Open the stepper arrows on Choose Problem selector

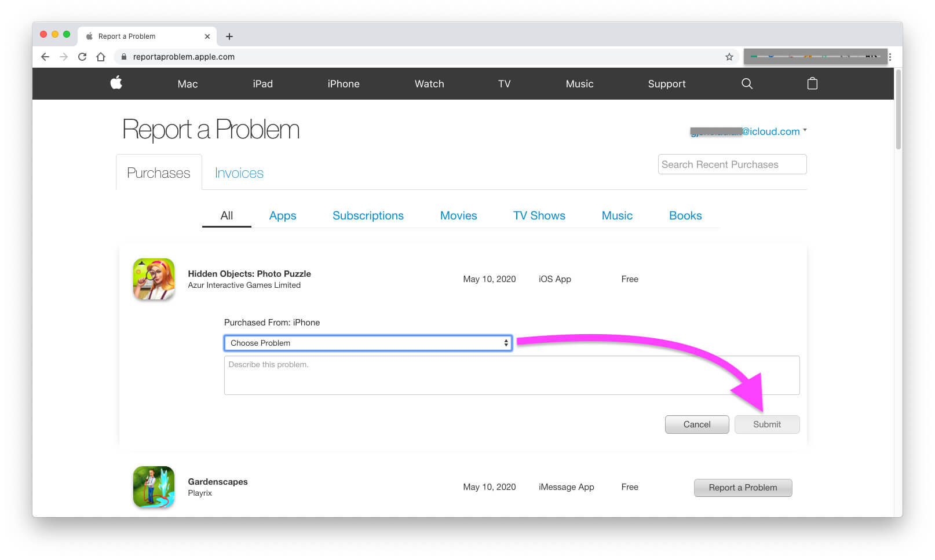(505, 342)
